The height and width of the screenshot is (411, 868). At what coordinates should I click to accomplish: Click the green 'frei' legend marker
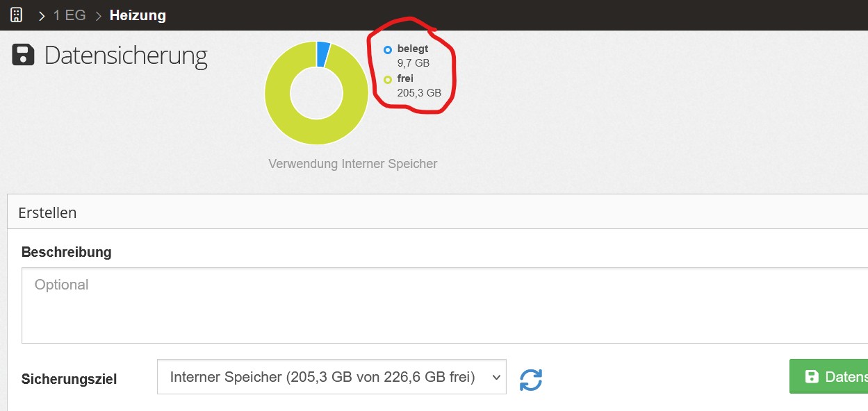pyautogui.click(x=388, y=79)
